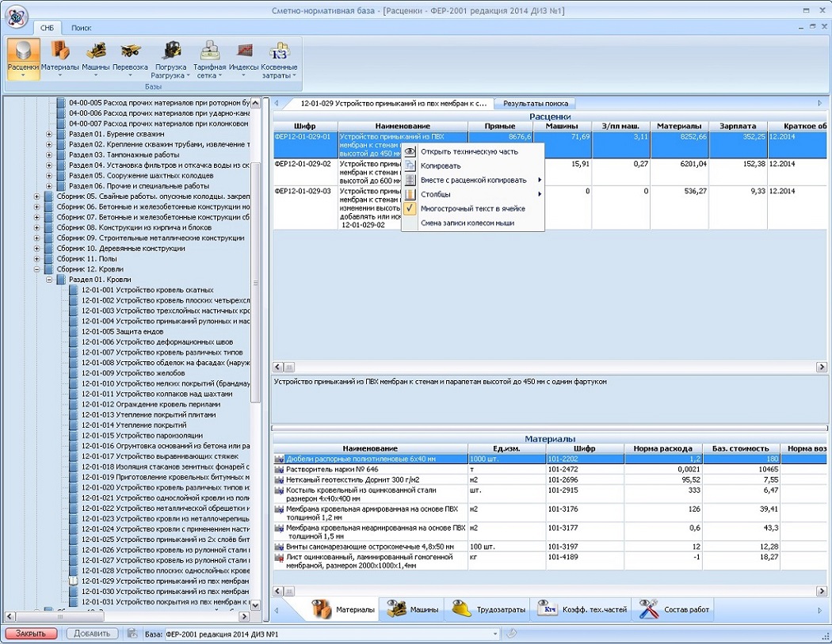Select tree item 12-01-015 Устройство пароизоляции
The height and width of the screenshot is (644, 832).
coord(142,436)
